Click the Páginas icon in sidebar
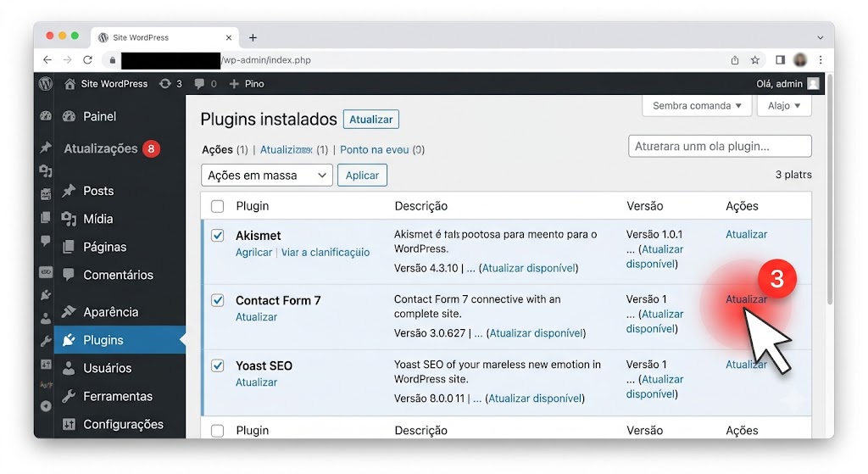 tap(69, 247)
